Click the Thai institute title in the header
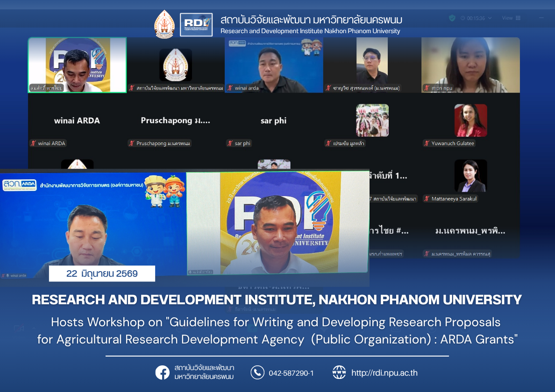The image size is (555, 392). pos(311,20)
